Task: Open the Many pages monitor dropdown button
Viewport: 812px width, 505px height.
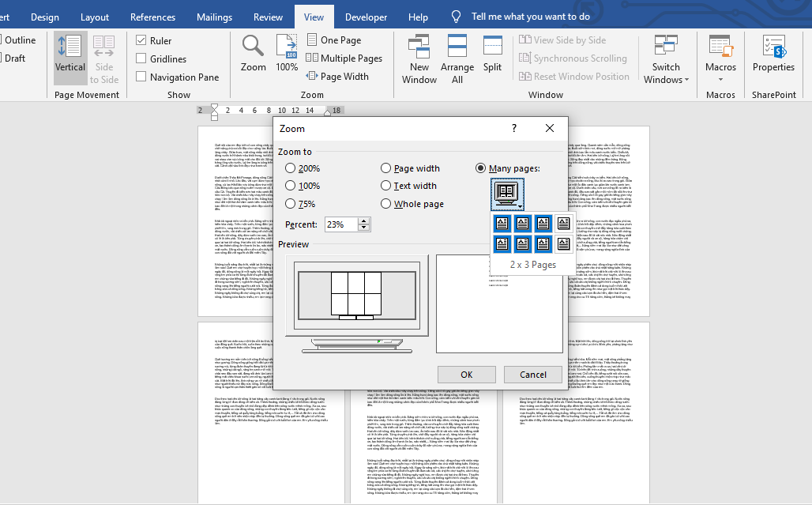Action: coord(507,194)
